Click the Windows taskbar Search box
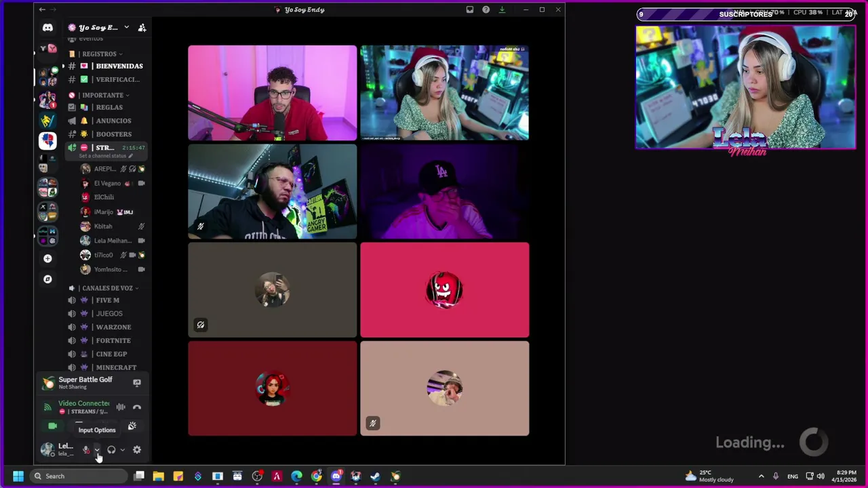 [x=80, y=476]
